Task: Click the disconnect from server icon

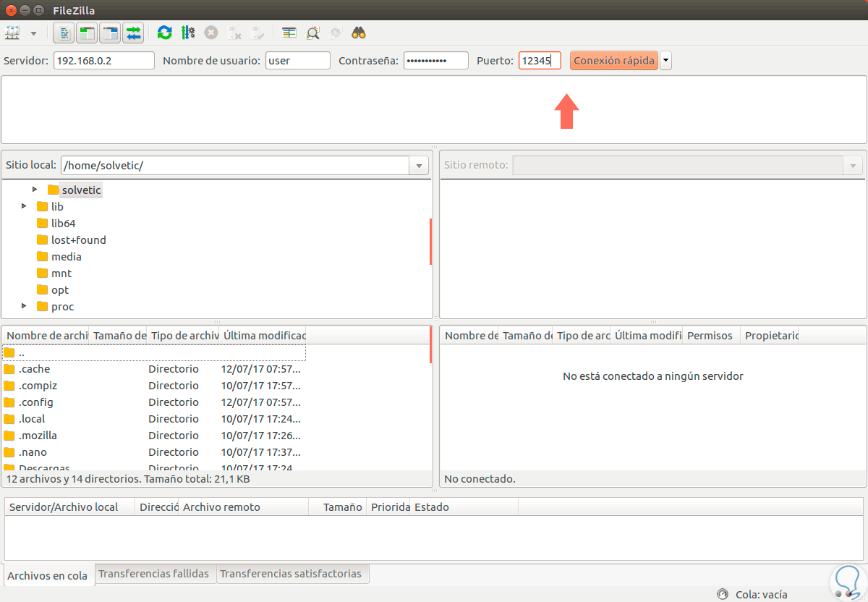Action: pyautogui.click(x=235, y=33)
